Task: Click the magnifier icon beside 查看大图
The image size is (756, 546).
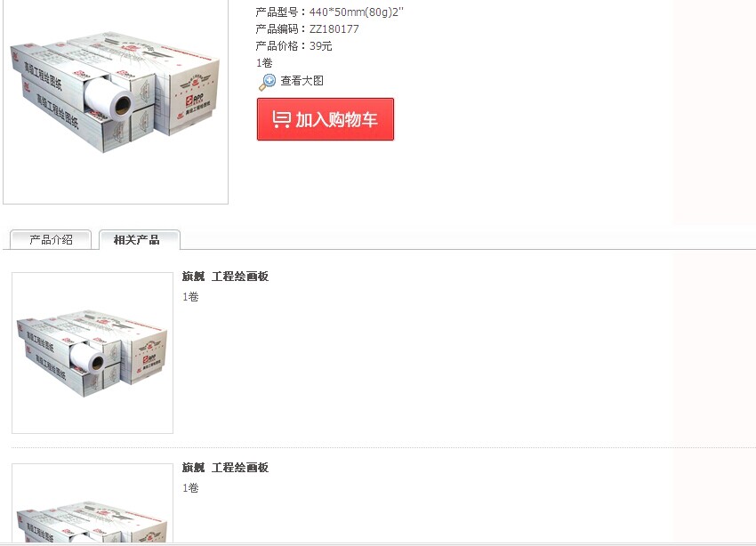Action: pos(267,82)
